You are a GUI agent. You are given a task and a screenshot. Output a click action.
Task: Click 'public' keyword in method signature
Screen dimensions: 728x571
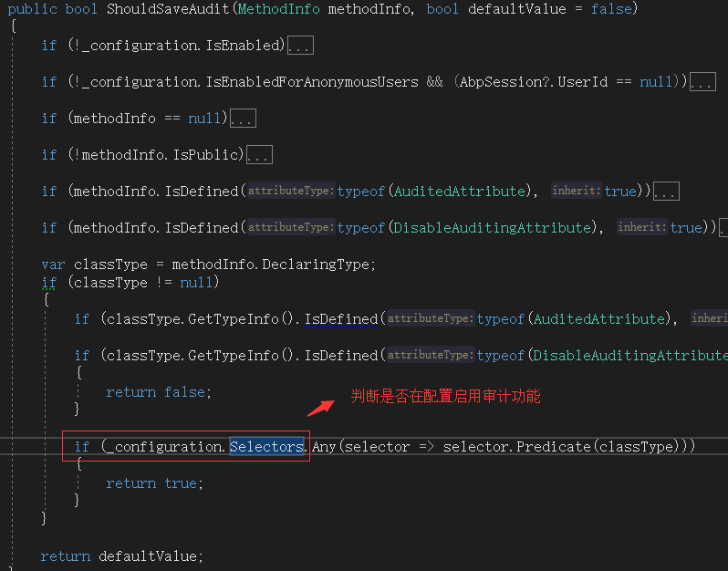pyautogui.click(x=32, y=9)
